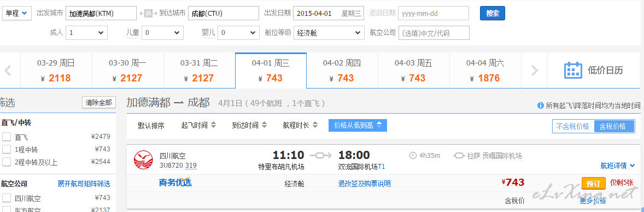Image resolution: width=644 pixels, height=212 pixels.
Task: Switch to 含税价格 view
Action: pos(613,126)
